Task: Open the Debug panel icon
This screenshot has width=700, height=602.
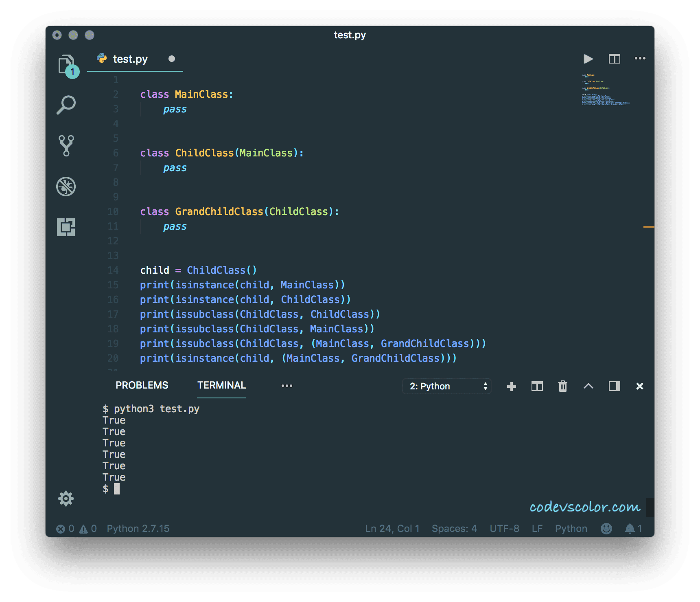Action: 66,187
